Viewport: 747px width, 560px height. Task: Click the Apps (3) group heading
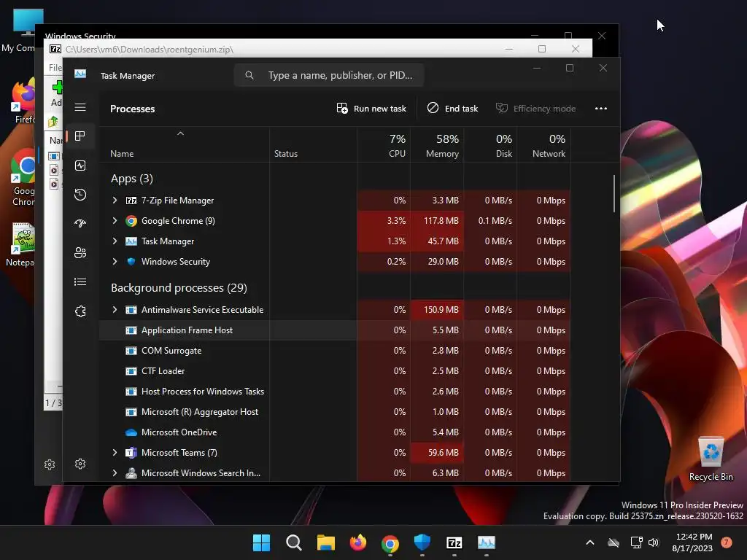click(132, 179)
